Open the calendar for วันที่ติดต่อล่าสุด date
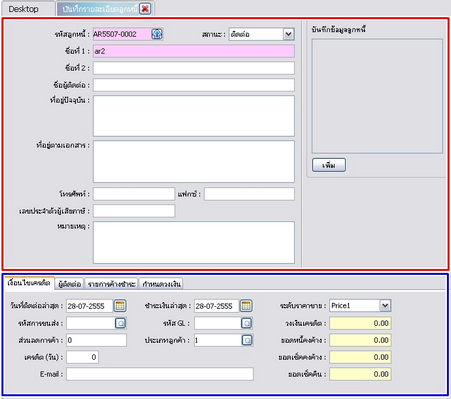This screenshot has height=399, width=451. pos(120,306)
